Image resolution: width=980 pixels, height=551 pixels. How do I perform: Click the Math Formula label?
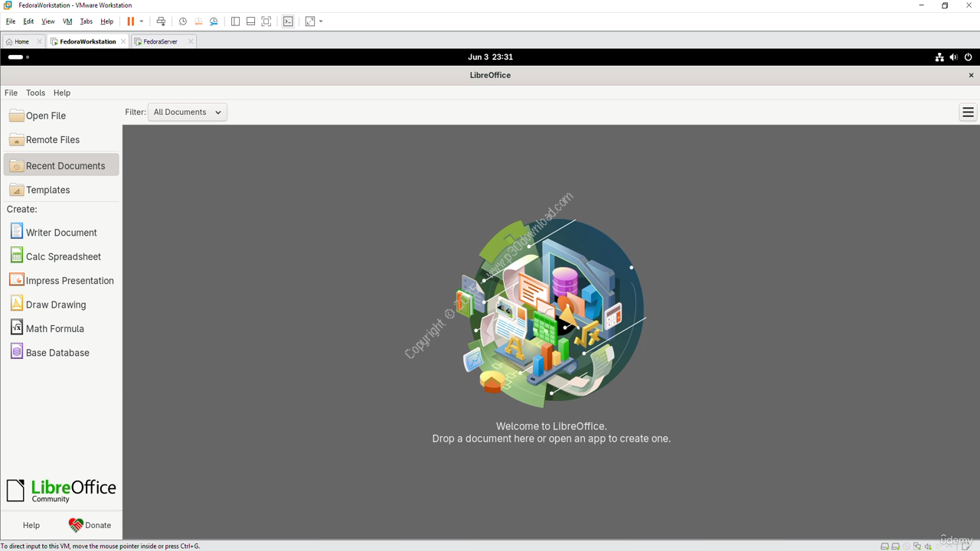[55, 328]
